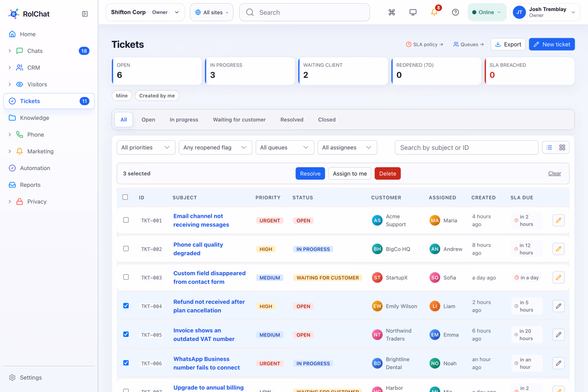Click the New ticket button
This screenshot has width=588, height=392.
click(x=552, y=44)
